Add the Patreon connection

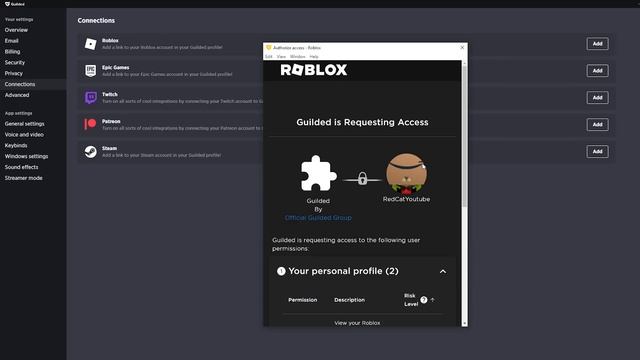(x=598, y=124)
